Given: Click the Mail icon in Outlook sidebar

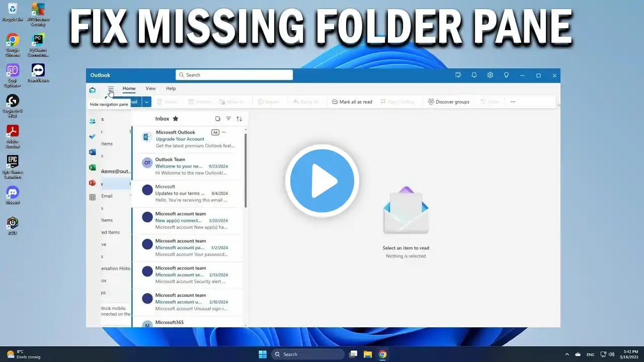Looking at the screenshot, I should pos(92,90).
